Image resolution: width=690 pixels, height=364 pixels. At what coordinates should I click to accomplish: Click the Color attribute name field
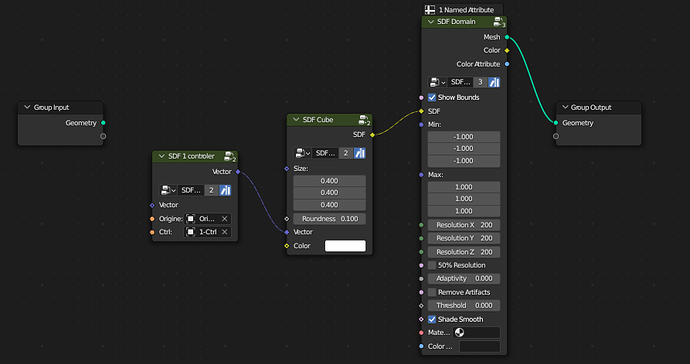point(480,346)
